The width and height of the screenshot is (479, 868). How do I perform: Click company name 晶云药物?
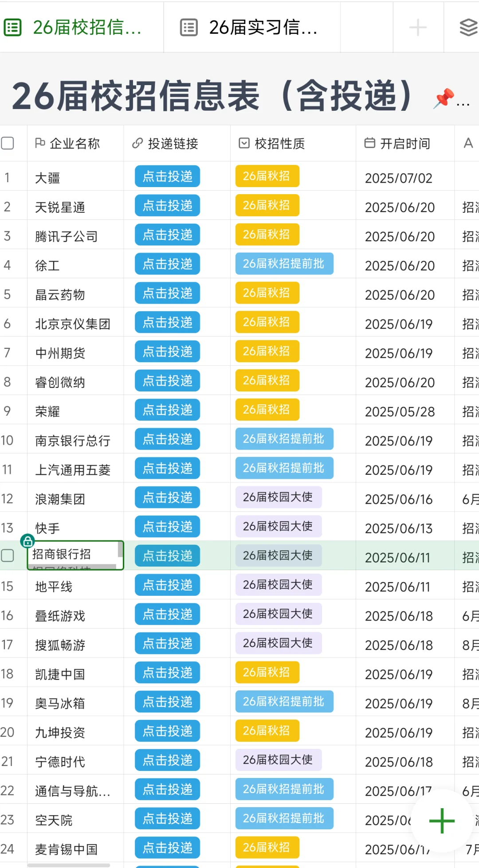tap(60, 295)
